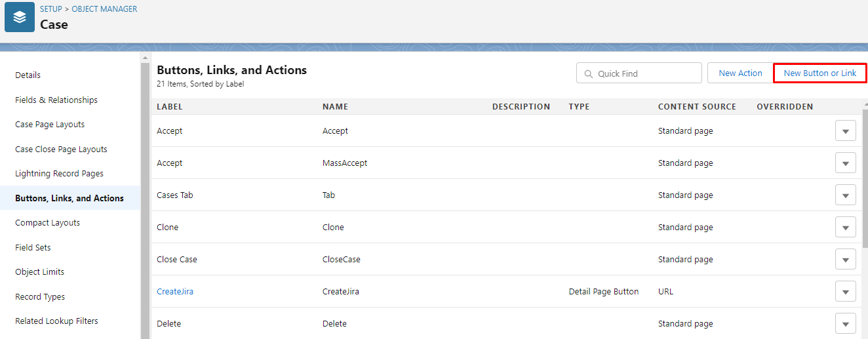Open the CreateJira link
868x339 pixels.
[175, 292]
